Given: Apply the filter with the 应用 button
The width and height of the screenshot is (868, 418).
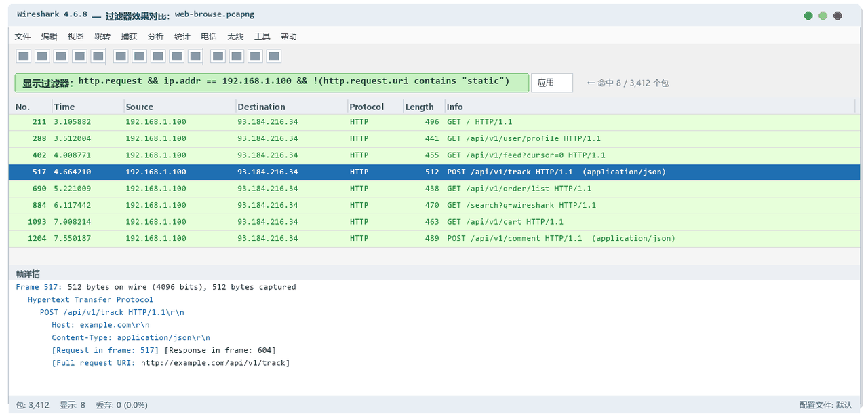Looking at the screenshot, I should [552, 83].
